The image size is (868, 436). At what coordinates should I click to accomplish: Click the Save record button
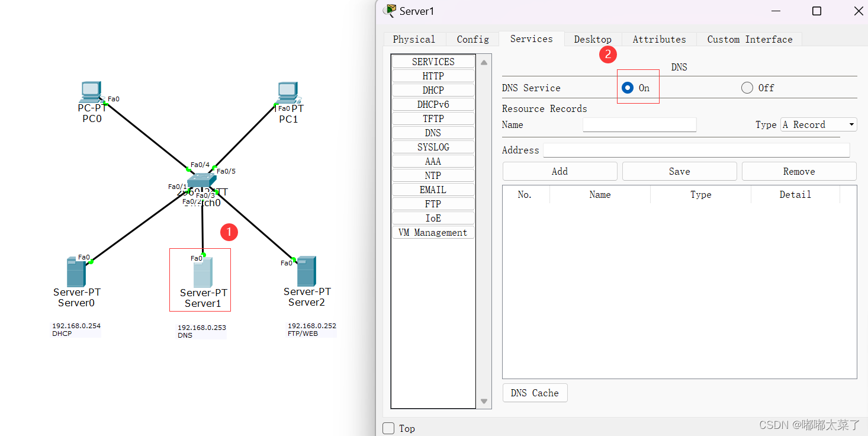[679, 171]
